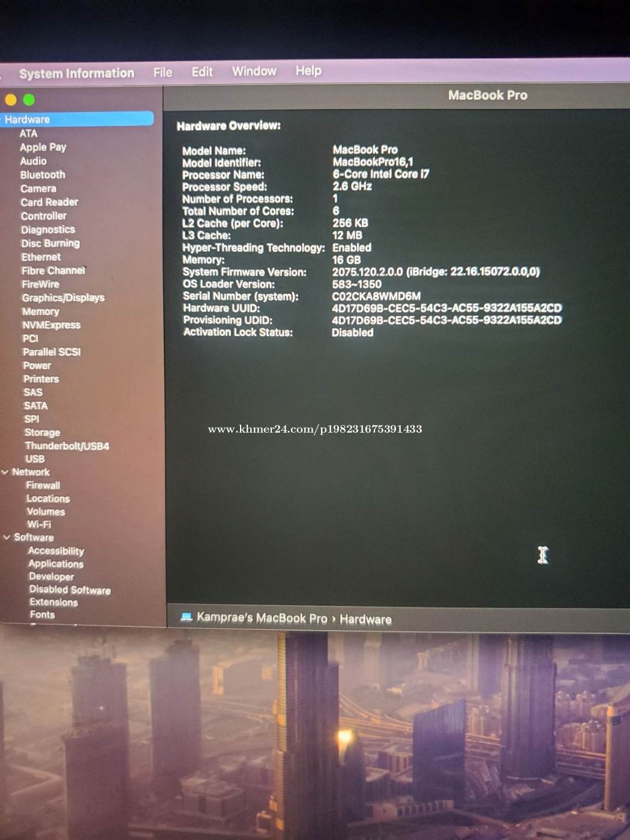Open the System Information app menu
Image resolution: width=630 pixels, height=840 pixels.
pos(77,73)
